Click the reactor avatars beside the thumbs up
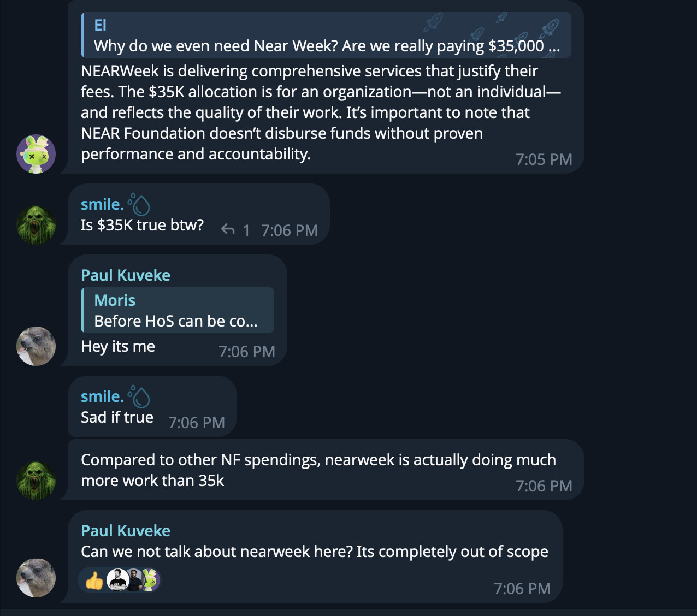The width and height of the screenshot is (697, 616). [133, 580]
